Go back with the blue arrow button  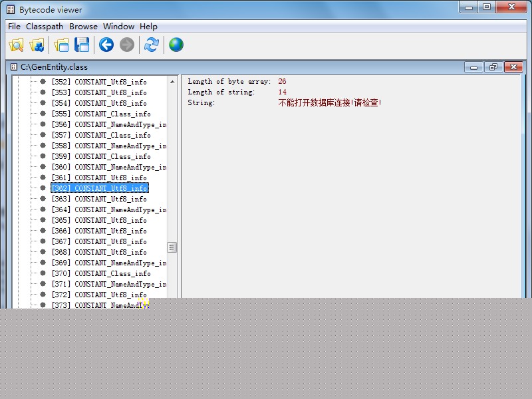click(106, 45)
